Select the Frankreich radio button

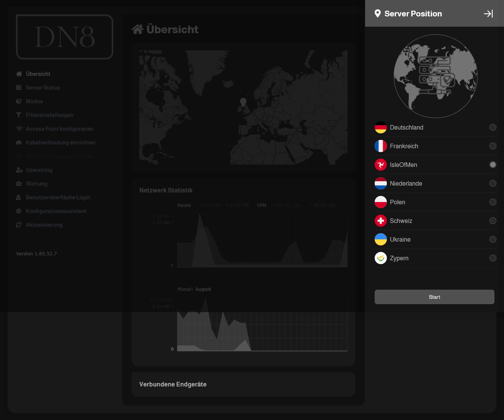pos(493,146)
